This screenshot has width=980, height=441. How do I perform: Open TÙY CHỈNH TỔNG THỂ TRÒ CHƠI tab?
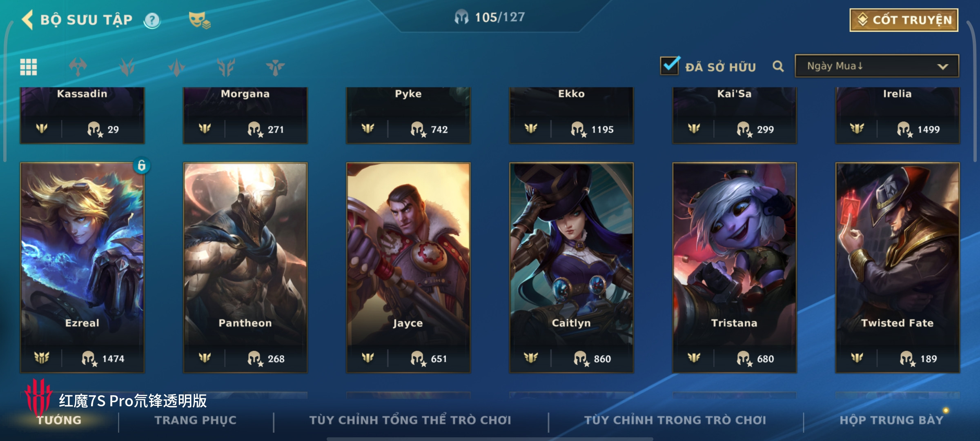[x=410, y=420]
